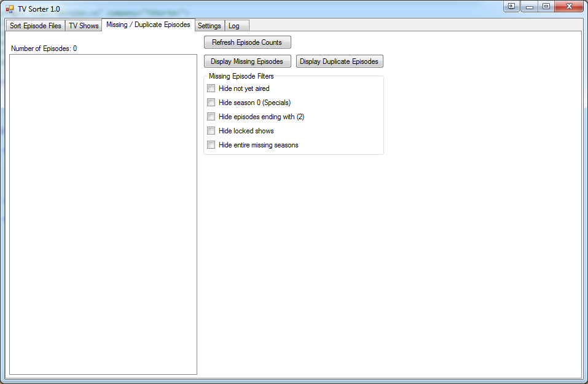Click Refresh Episode Counts
Screen dimensions: 588x384
(x=247, y=42)
